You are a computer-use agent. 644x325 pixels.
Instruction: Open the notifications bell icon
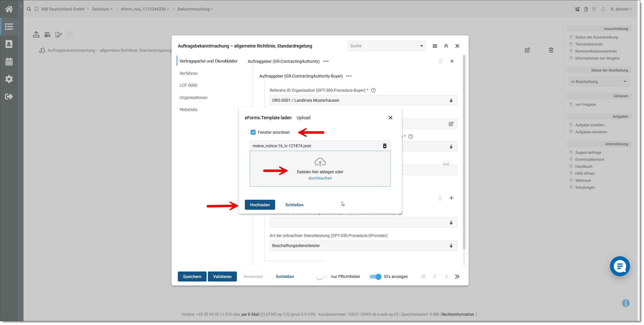tap(603, 9)
